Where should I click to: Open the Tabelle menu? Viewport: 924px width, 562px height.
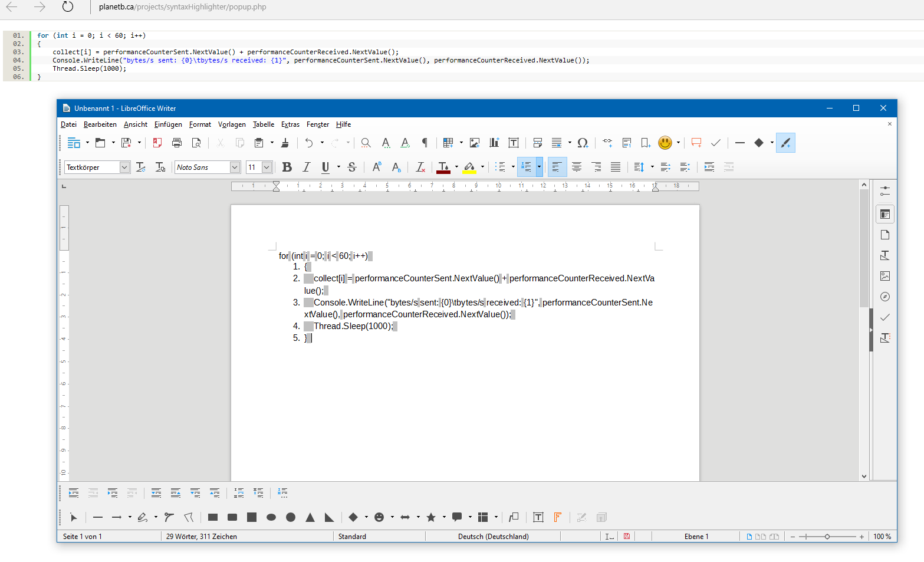264,124
